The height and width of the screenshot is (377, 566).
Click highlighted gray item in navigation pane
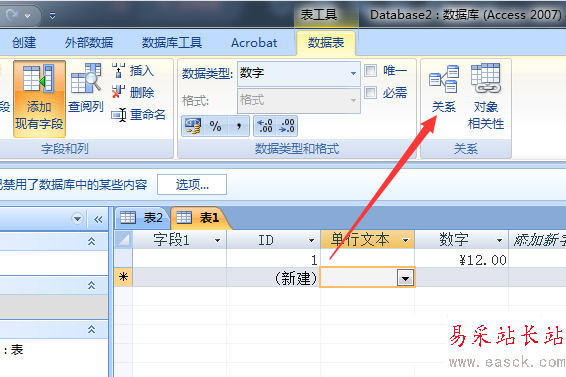pos(53,307)
